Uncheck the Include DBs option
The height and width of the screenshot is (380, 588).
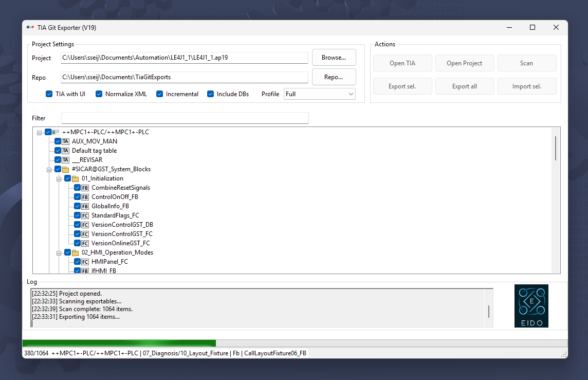tap(211, 94)
